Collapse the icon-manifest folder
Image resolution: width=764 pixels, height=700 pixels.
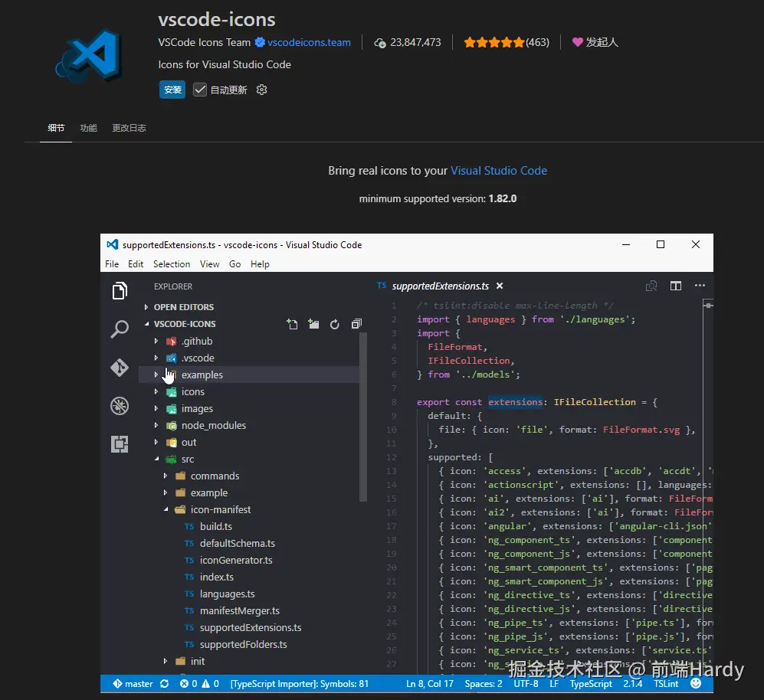[x=166, y=509]
